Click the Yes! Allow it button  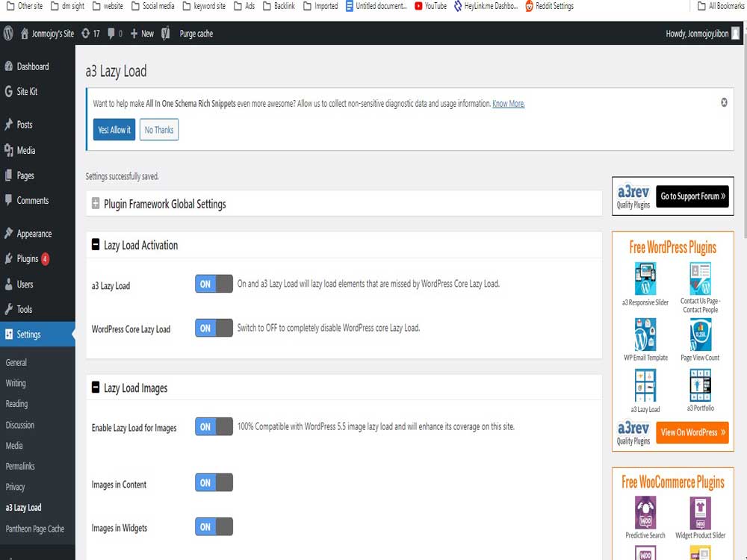[114, 129]
